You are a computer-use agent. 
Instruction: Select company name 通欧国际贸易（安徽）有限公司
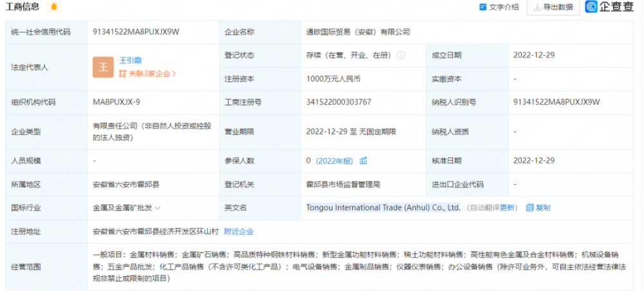coord(358,32)
